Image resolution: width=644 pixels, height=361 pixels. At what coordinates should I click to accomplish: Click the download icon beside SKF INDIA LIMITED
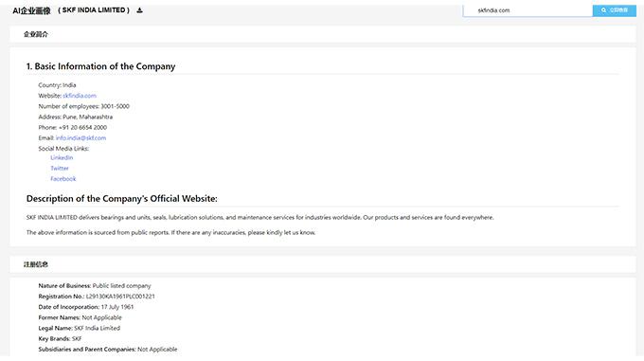[139, 10]
